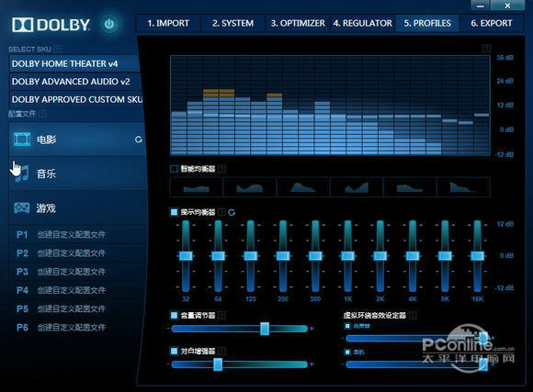Select the second intelligent equalizer preset curve

point(250,187)
